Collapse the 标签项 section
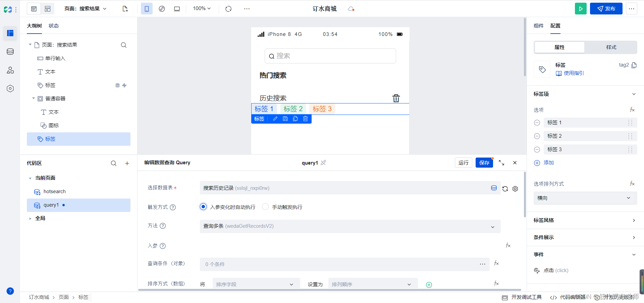 pyautogui.click(x=634, y=94)
